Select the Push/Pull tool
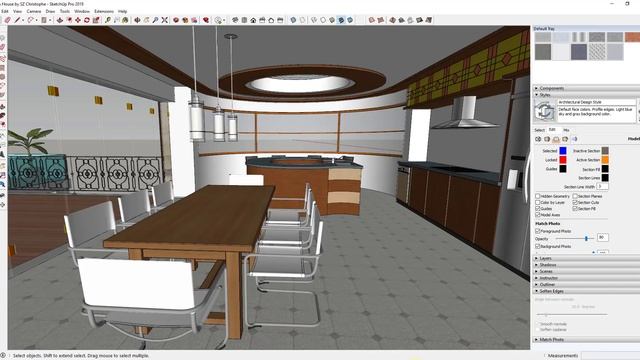This screenshot has width=640, height=360. [x=60, y=20]
